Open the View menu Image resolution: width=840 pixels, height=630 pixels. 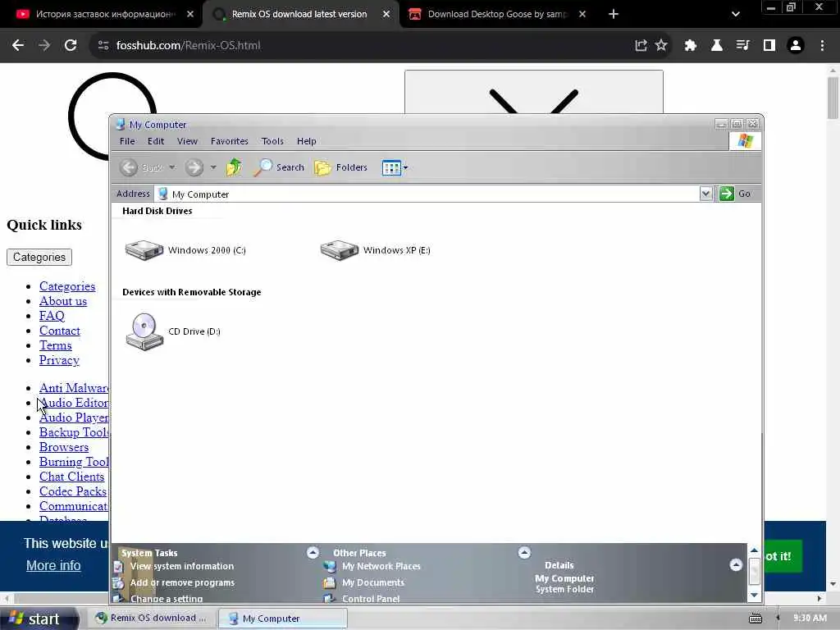pos(187,141)
